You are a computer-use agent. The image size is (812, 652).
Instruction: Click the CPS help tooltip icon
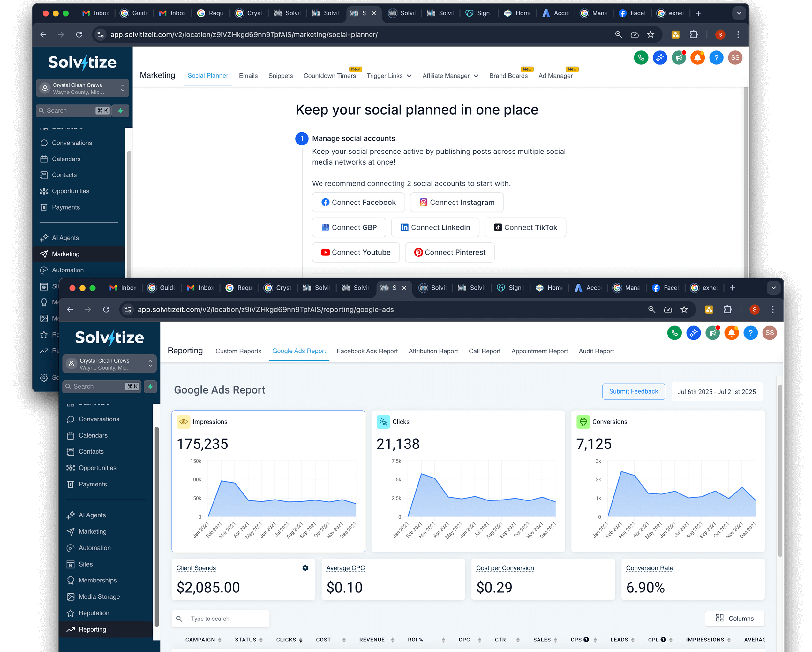(x=586, y=640)
